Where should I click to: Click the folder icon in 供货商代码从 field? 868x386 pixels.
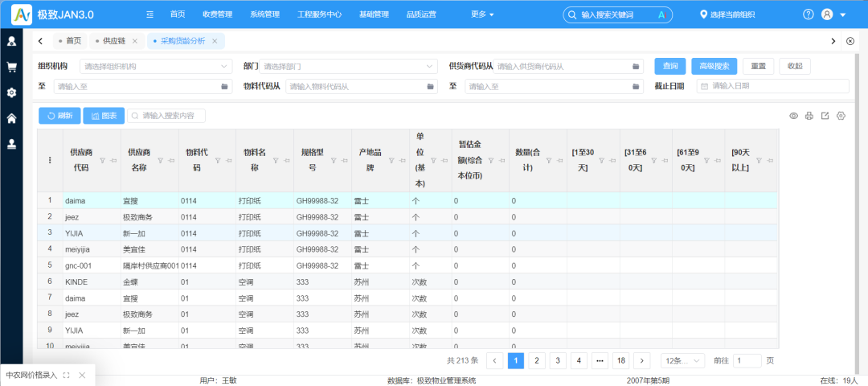(636, 67)
